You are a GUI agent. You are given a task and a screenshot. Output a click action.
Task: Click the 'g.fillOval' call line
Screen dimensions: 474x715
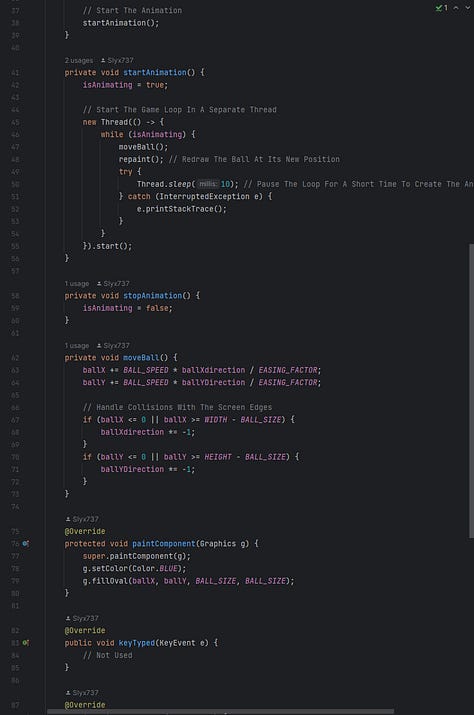(188, 581)
